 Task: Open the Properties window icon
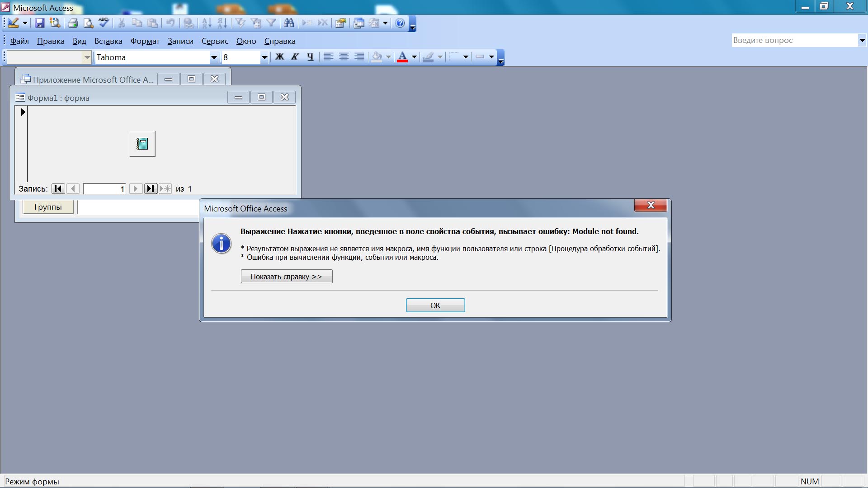(341, 23)
